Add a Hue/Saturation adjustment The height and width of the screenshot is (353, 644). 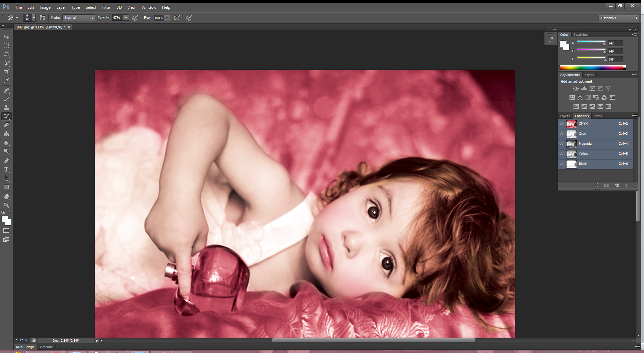pos(572,98)
